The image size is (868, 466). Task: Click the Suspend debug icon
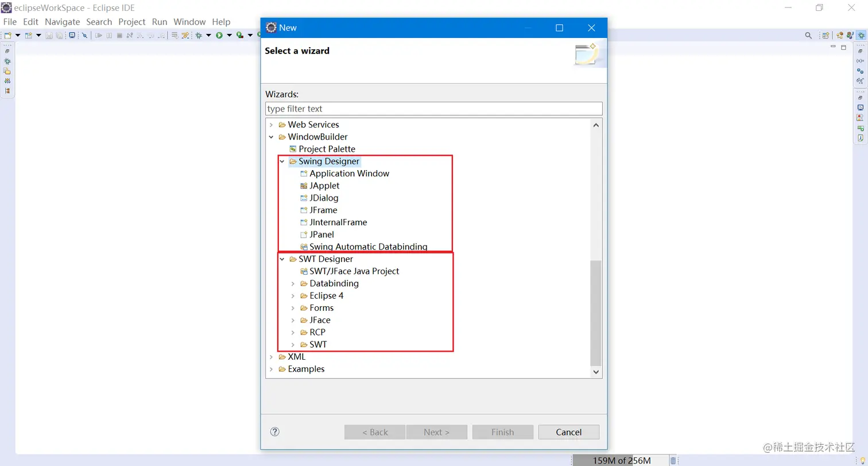(x=109, y=35)
